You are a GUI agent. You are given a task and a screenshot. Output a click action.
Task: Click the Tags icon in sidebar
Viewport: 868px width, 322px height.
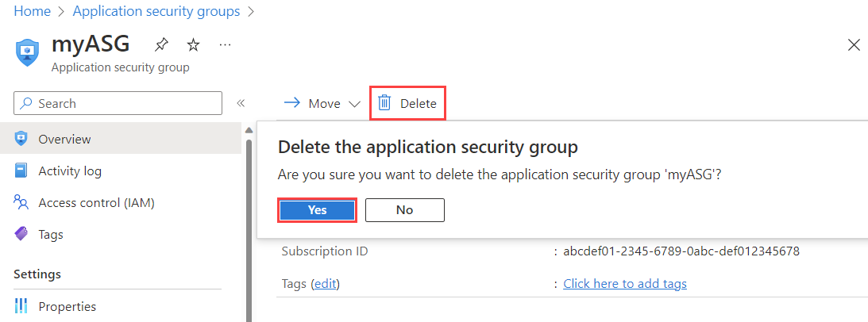[22, 235]
